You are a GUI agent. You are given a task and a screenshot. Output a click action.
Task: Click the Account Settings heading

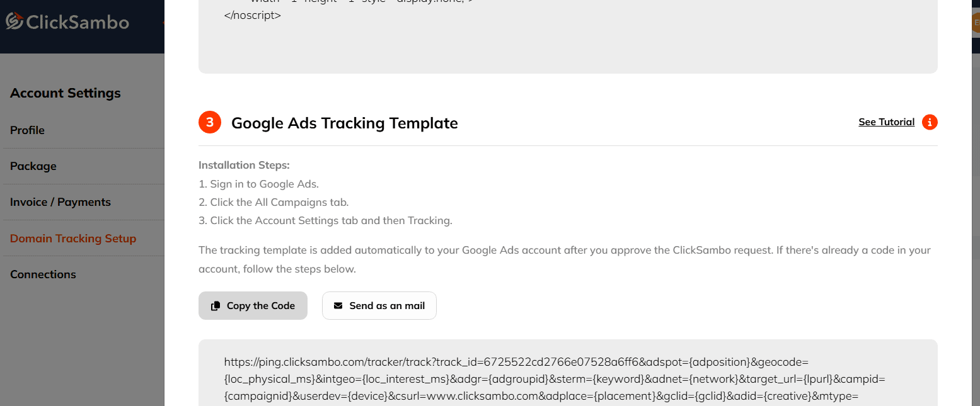(x=66, y=93)
